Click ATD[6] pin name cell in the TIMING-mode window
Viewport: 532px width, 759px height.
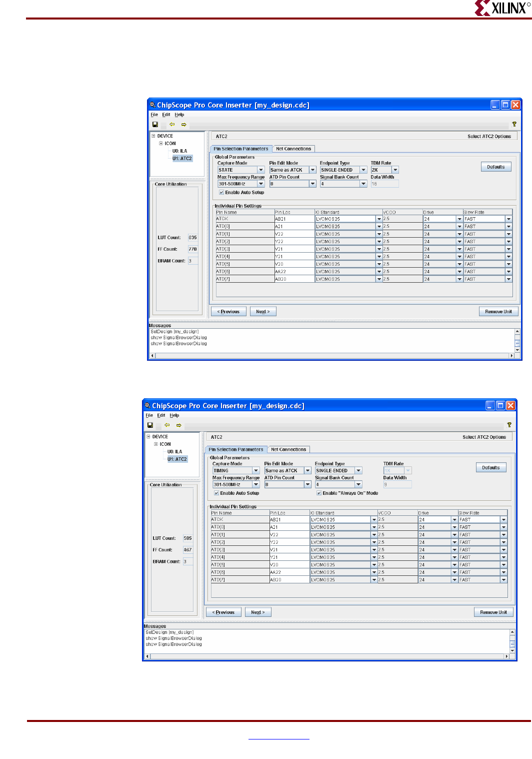[x=240, y=572]
